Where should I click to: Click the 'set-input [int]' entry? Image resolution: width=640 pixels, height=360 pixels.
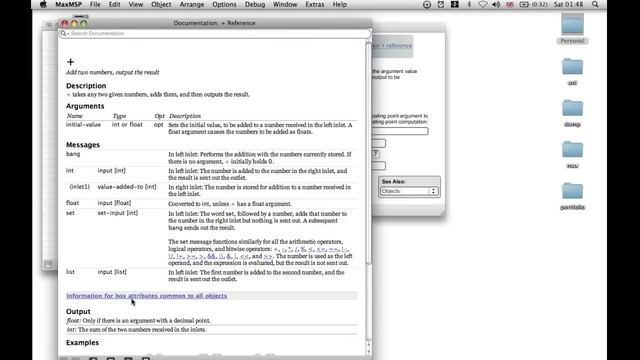coord(118,213)
